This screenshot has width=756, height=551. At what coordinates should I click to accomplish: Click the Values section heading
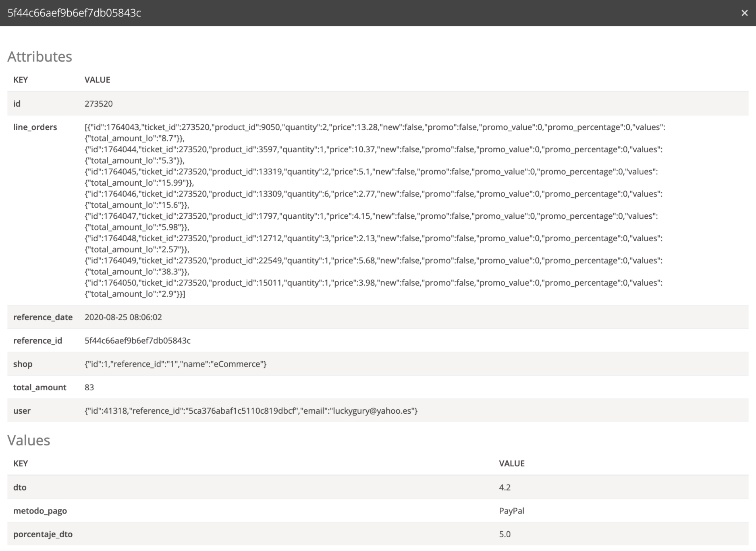click(29, 440)
